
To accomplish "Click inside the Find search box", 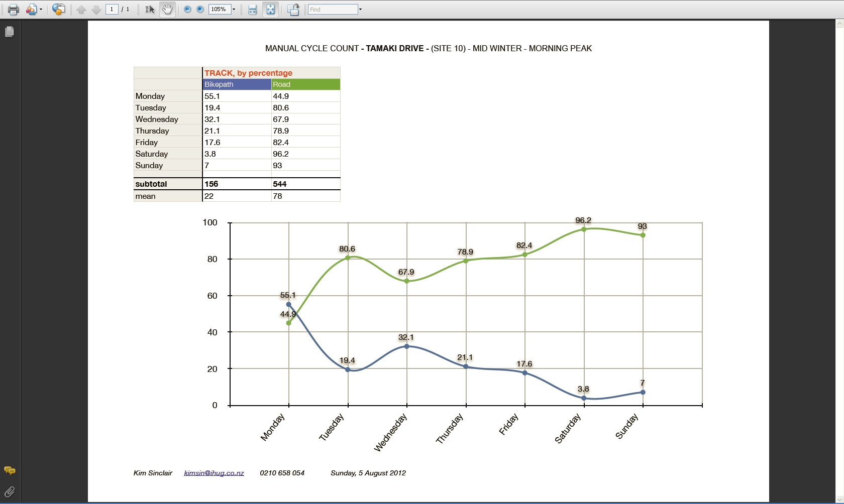I will pos(333,10).
